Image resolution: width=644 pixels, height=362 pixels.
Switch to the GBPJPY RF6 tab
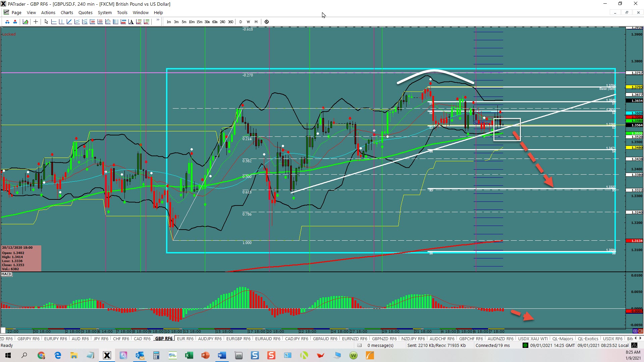point(29,339)
